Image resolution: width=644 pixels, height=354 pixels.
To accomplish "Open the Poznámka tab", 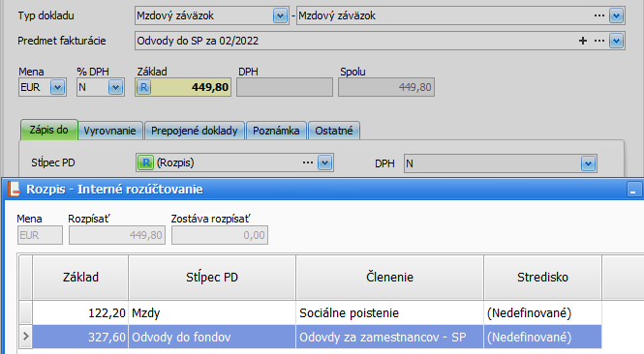I will coord(276,131).
